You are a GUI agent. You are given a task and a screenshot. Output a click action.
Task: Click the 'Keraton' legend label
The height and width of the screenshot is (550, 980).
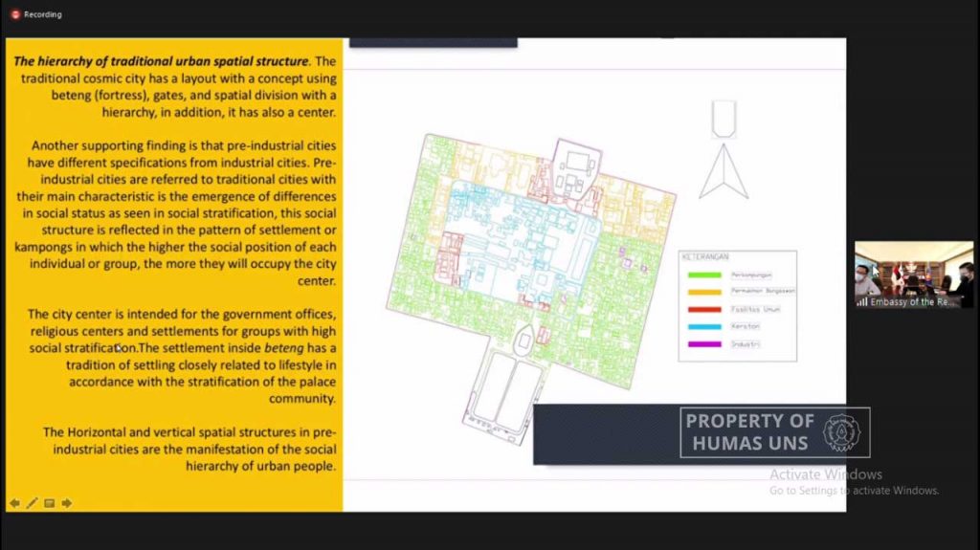click(745, 326)
